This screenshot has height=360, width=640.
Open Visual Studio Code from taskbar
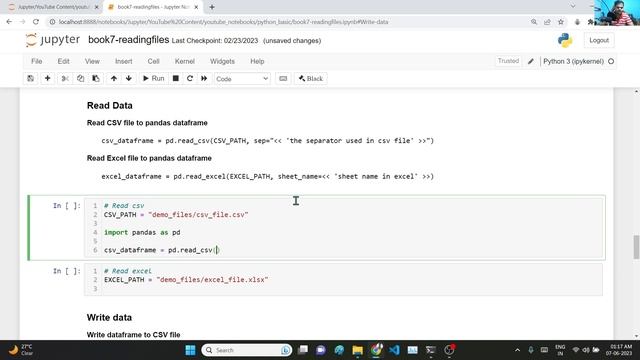coord(394,350)
